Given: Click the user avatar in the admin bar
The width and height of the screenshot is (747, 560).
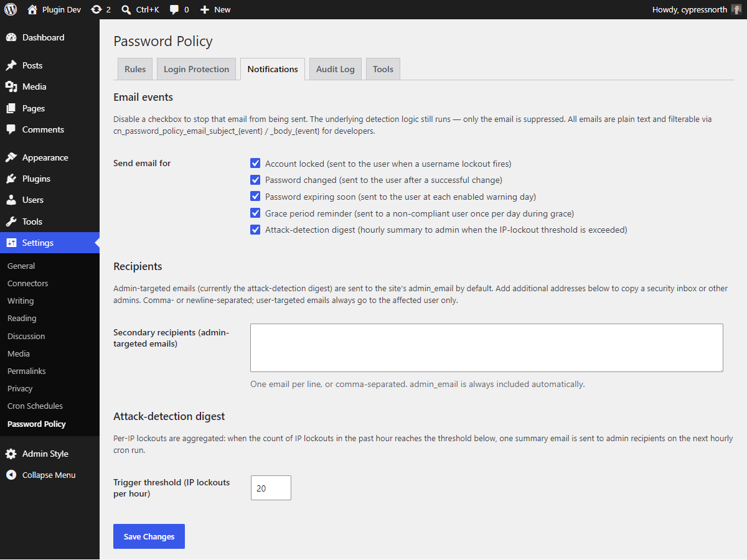Looking at the screenshot, I should coord(736,9).
